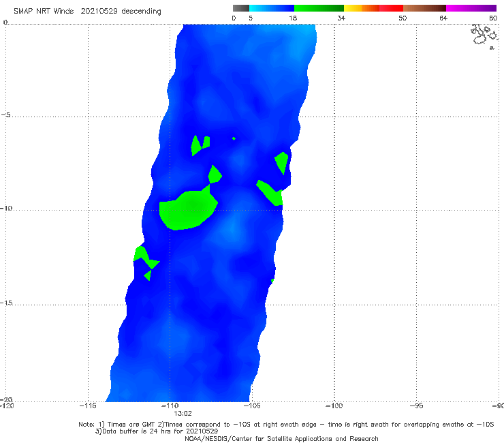Click the 'Note: 1) Times are GMT' line

coord(286,425)
